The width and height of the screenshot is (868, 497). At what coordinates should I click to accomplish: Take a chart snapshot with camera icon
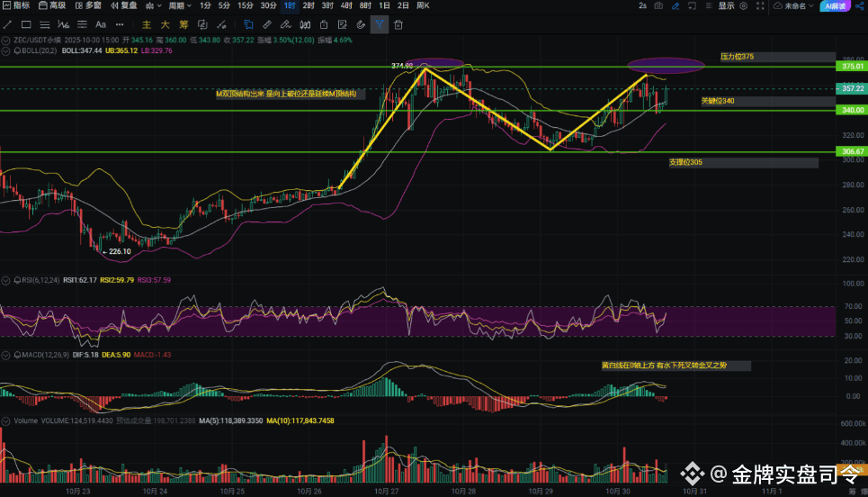click(x=658, y=5)
